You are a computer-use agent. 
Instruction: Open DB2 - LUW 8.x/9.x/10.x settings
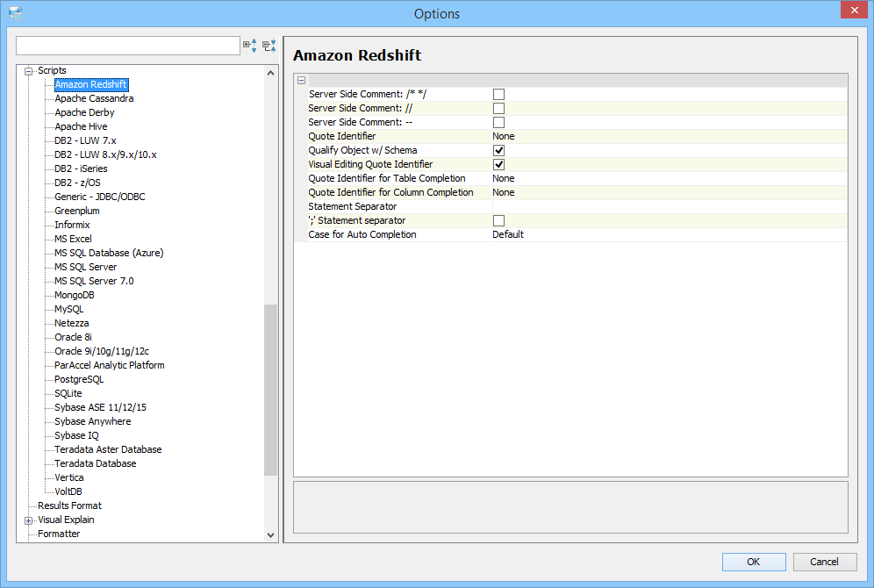[x=105, y=154]
